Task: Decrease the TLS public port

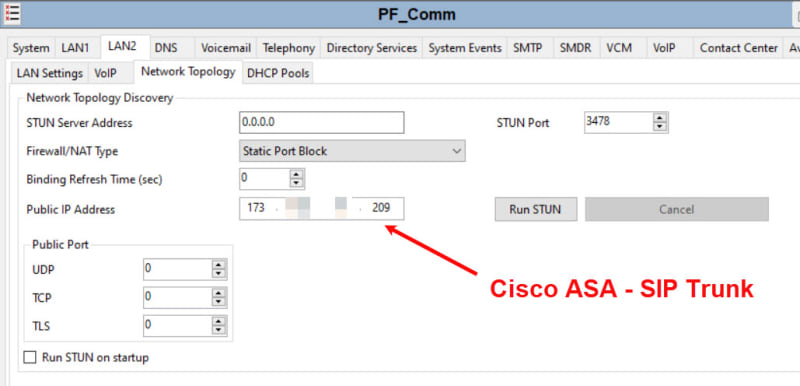Action: pyautogui.click(x=219, y=331)
